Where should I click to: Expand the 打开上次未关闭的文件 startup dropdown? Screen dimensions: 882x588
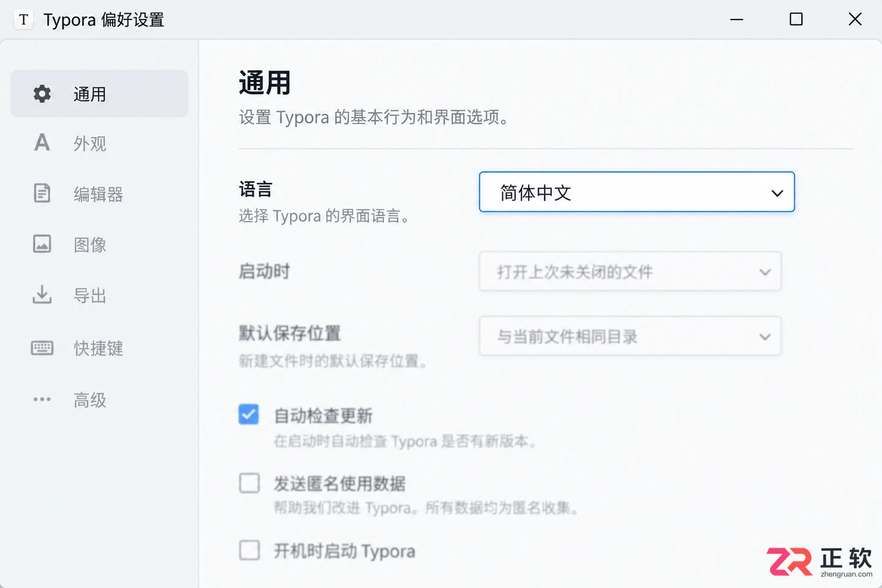(630, 271)
